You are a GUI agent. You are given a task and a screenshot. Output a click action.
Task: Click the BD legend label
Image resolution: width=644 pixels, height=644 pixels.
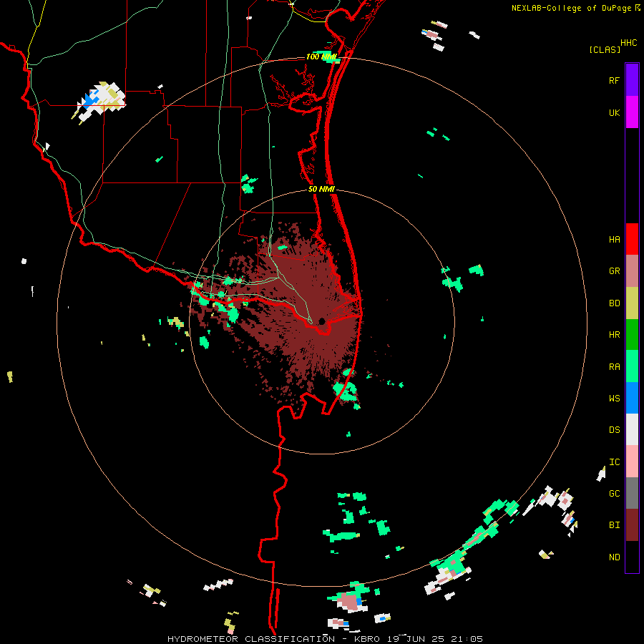(614, 303)
